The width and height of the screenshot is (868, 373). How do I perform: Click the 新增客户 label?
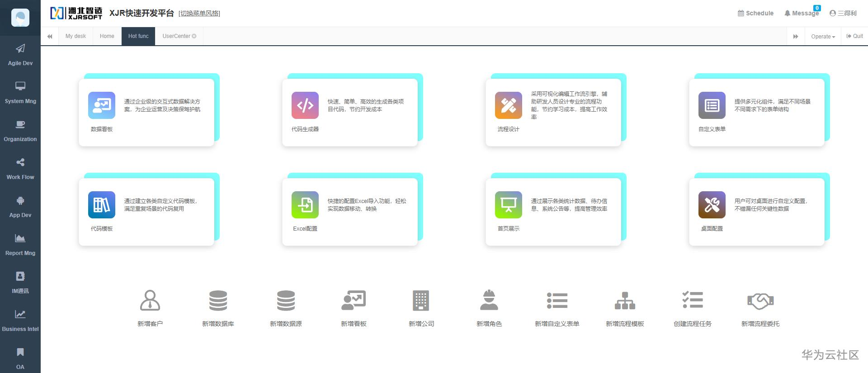click(150, 324)
